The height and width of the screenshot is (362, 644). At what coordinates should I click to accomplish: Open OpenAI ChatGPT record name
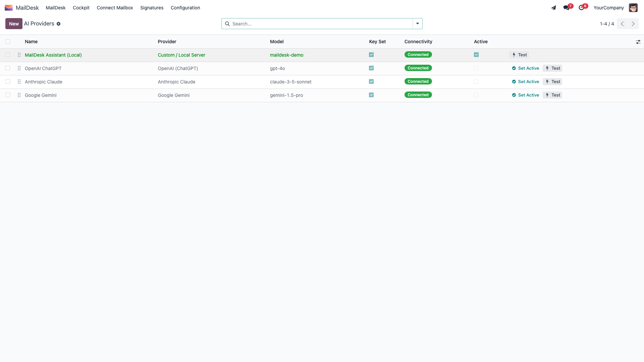[x=43, y=68]
